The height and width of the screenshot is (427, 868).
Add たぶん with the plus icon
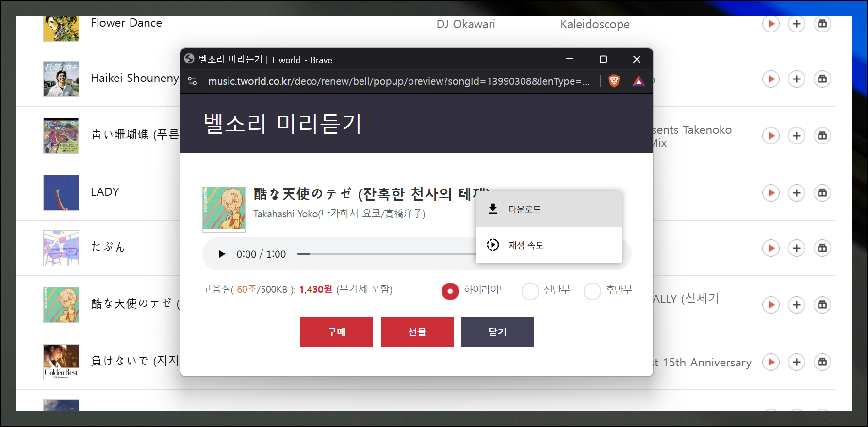click(x=796, y=248)
